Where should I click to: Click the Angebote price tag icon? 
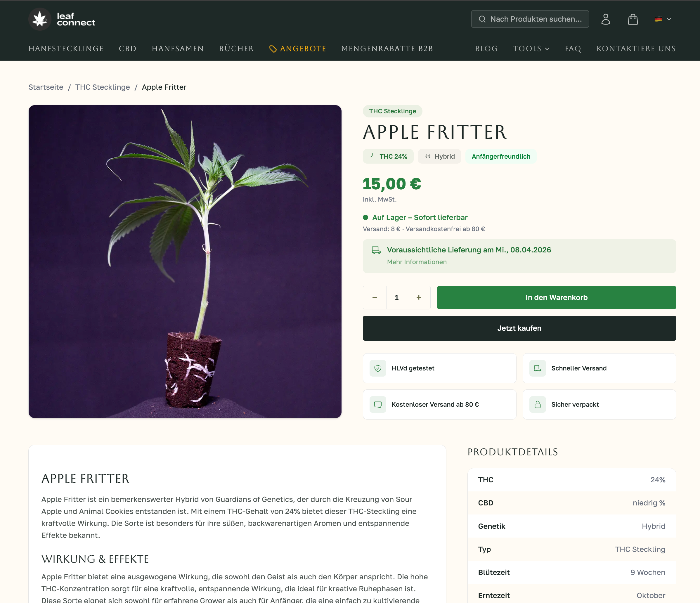pyautogui.click(x=273, y=49)
